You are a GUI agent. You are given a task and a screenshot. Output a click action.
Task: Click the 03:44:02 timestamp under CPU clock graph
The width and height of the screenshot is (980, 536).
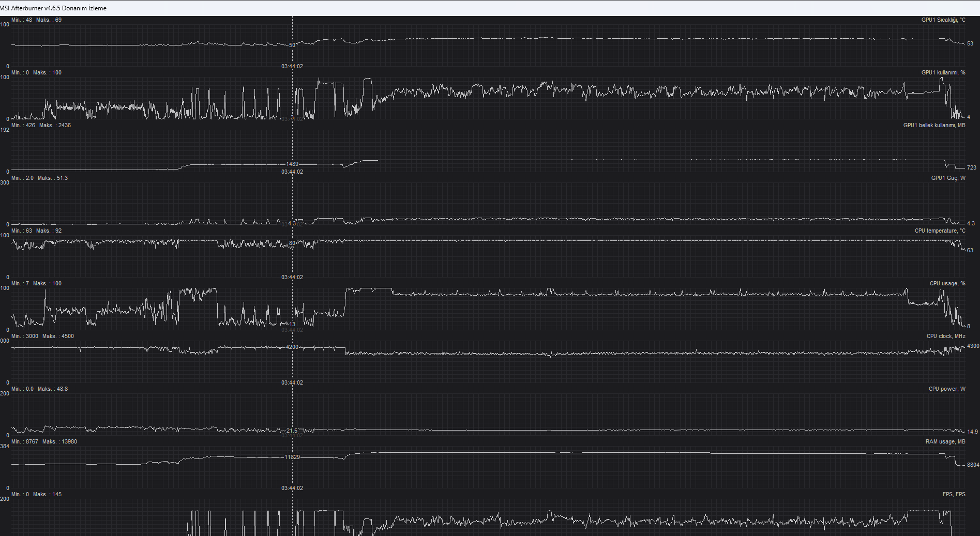pos(292,383)
